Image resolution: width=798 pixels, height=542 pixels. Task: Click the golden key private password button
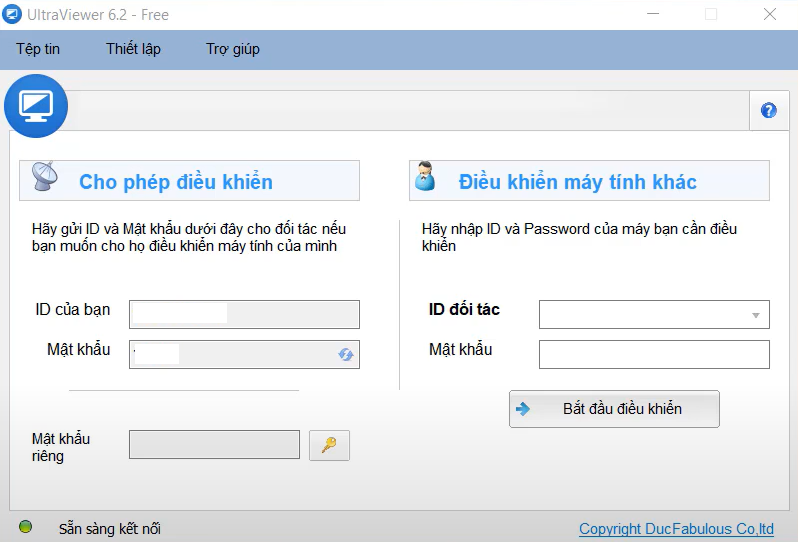329,445
